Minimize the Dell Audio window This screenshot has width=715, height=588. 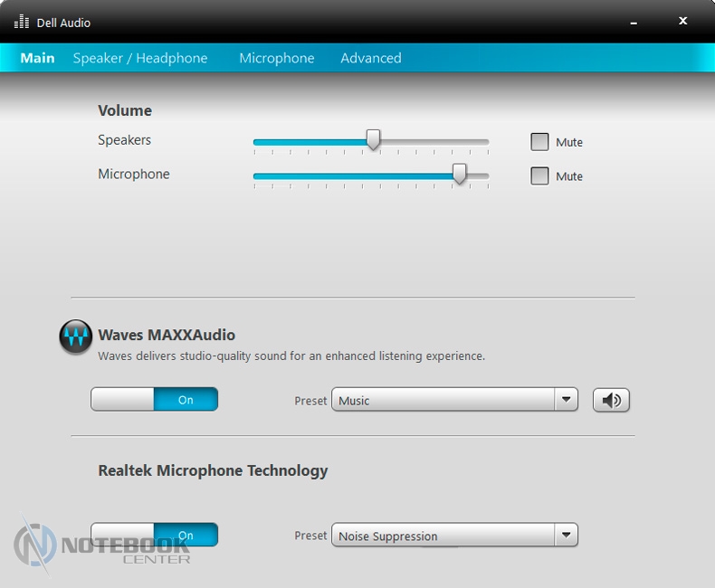coord(634,20)
